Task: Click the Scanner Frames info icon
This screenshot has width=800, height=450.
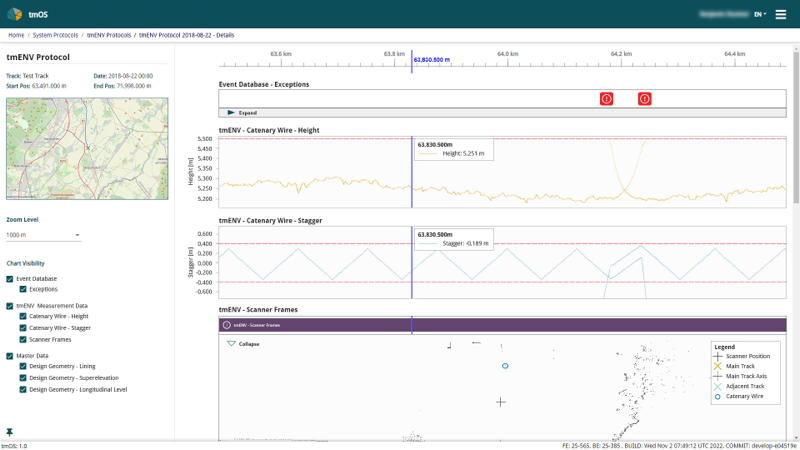Action: [x=227, y=325]
